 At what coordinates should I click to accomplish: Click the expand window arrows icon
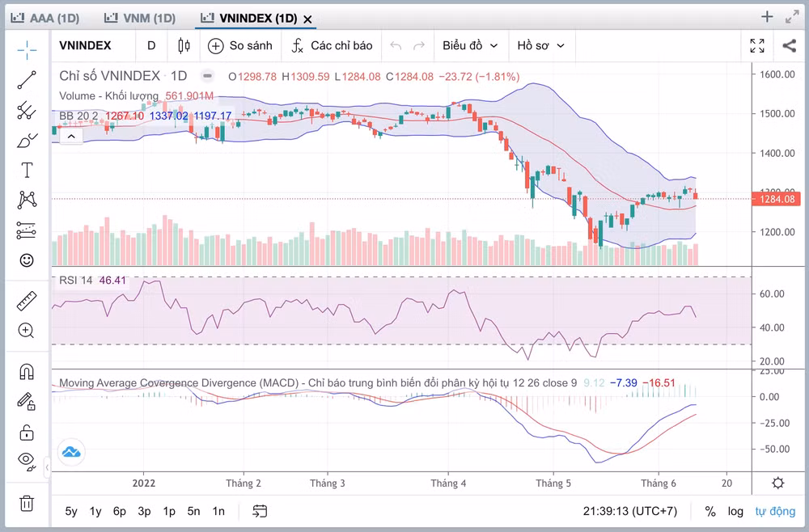[x=792, y=17]
